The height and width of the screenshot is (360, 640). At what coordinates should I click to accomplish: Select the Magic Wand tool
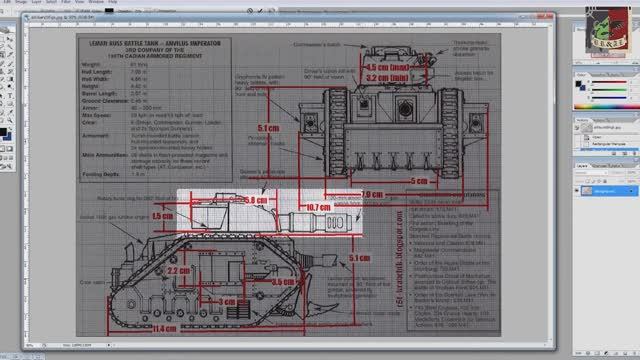10,47
